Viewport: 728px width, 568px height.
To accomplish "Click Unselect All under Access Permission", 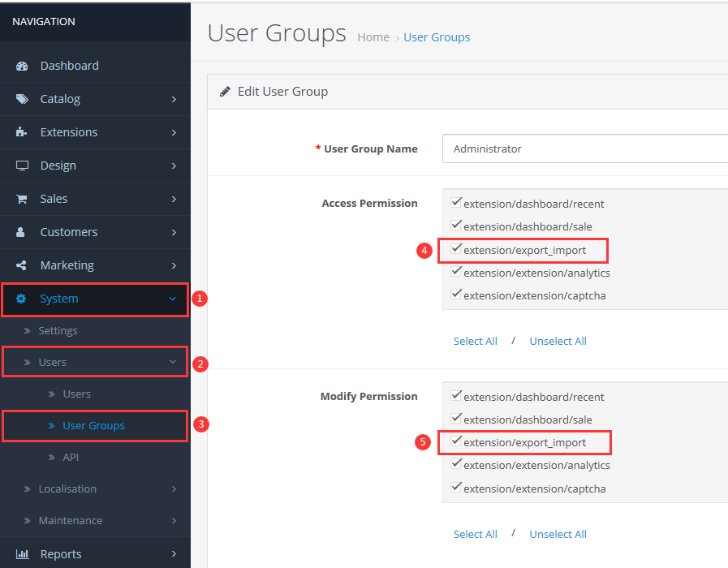I will tap(558, 341).
